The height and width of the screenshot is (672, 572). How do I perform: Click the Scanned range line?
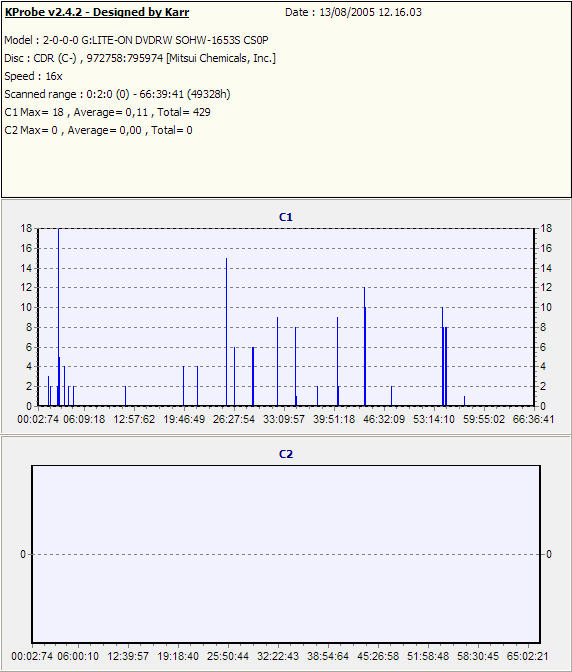coord(117,94)
